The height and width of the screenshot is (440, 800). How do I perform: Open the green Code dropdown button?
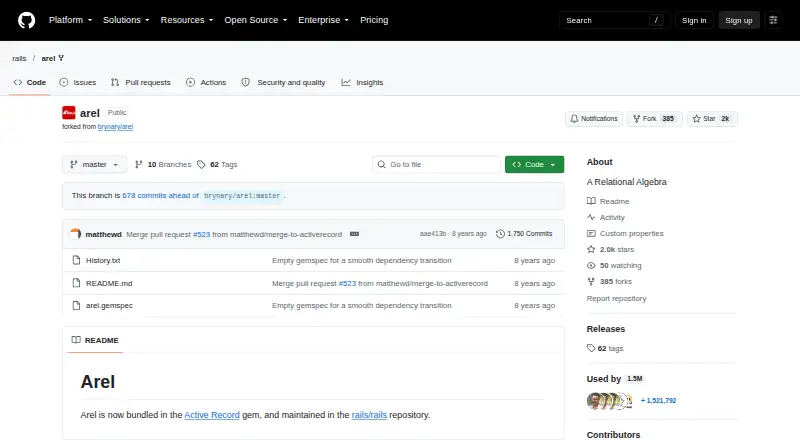coord(534,164)
